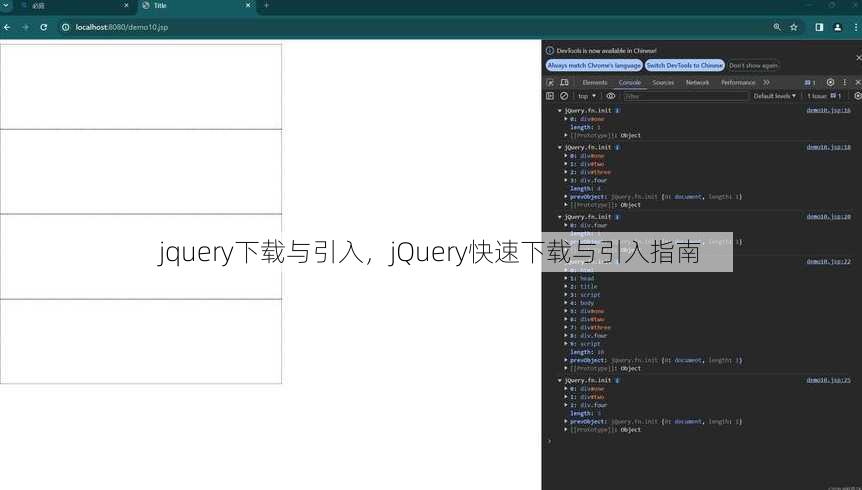The width and height of the screenshot is (862, 490).
Task: Click info badge beside jQuery.fn.init from demo10.jsp:16
Action: 617,111
